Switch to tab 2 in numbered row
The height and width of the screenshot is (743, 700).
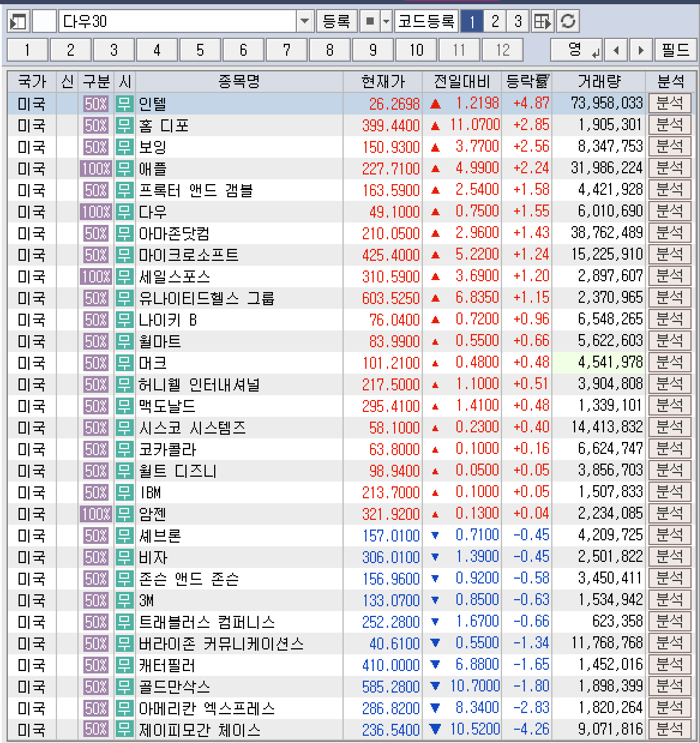71,50
